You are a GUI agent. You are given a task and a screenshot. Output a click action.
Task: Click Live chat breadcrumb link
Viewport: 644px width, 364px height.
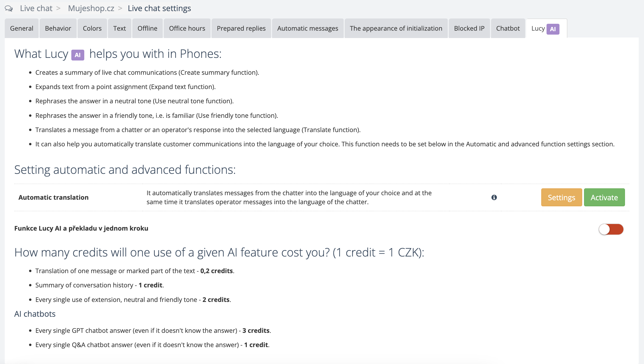36,8
